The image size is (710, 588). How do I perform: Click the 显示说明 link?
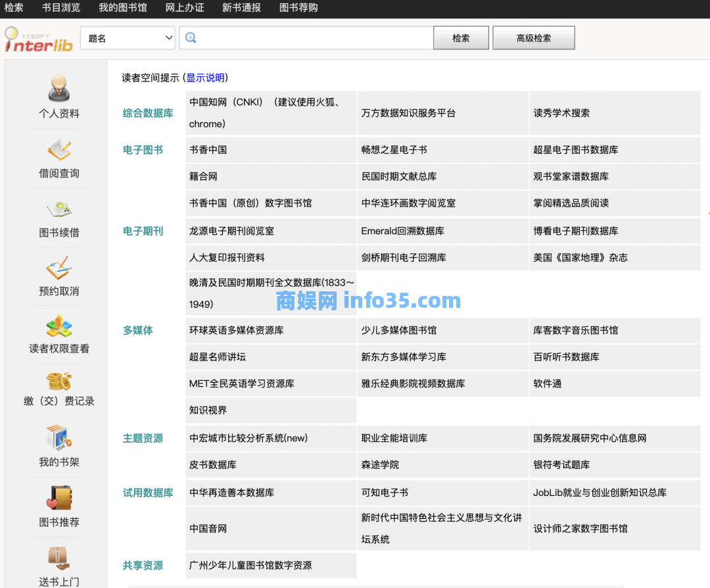click(x=205, y=78)
